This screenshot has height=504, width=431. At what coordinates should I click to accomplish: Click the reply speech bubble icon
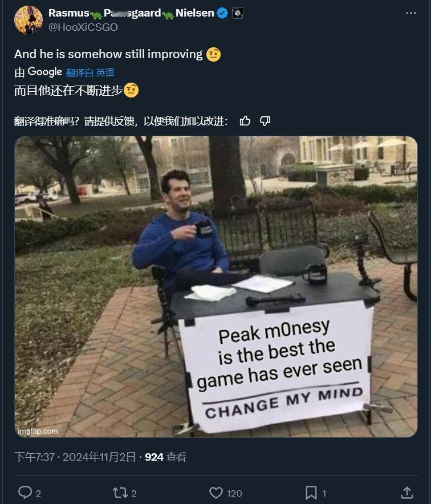[x=25, y=493]
